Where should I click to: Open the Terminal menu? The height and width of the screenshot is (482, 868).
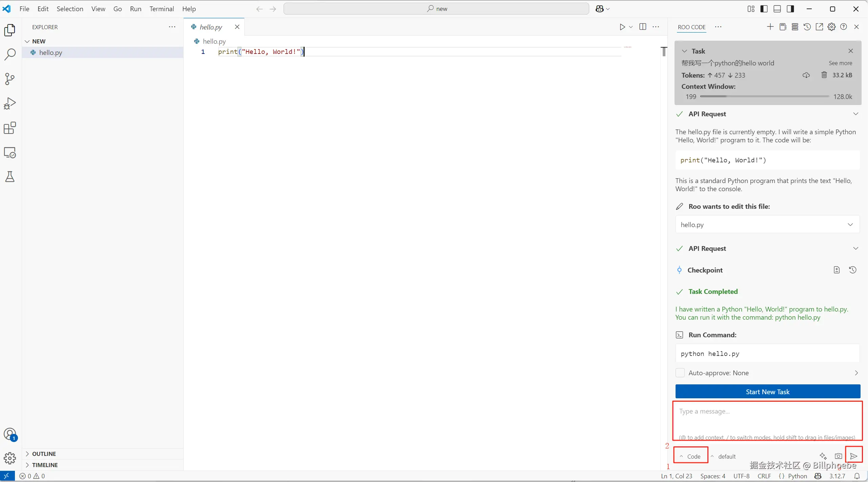point(162,9)
